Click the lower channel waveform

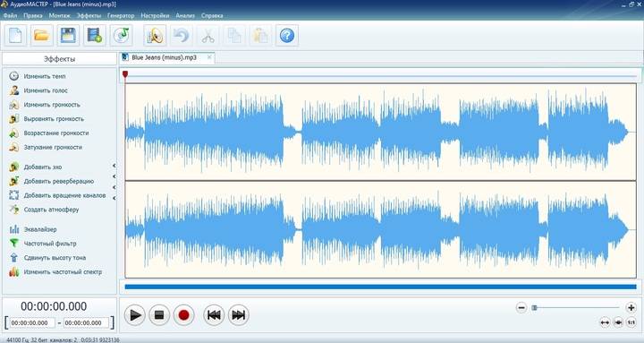[x=380, y=229]
